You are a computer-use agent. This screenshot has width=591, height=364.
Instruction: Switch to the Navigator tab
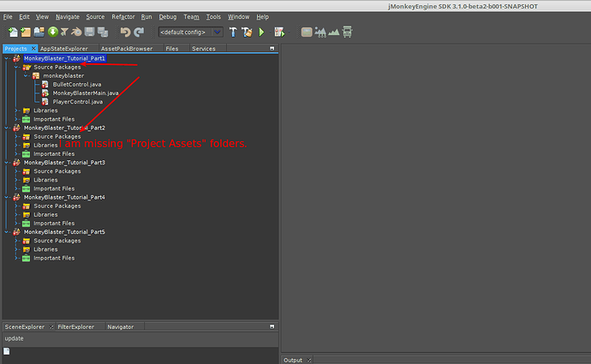[120, 326]
